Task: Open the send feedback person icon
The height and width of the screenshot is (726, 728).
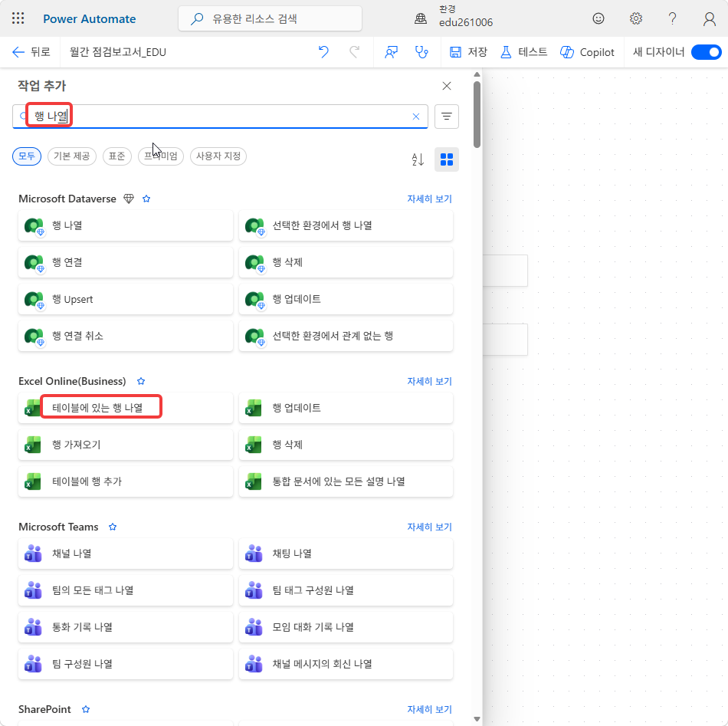Action: pos(391,52)
